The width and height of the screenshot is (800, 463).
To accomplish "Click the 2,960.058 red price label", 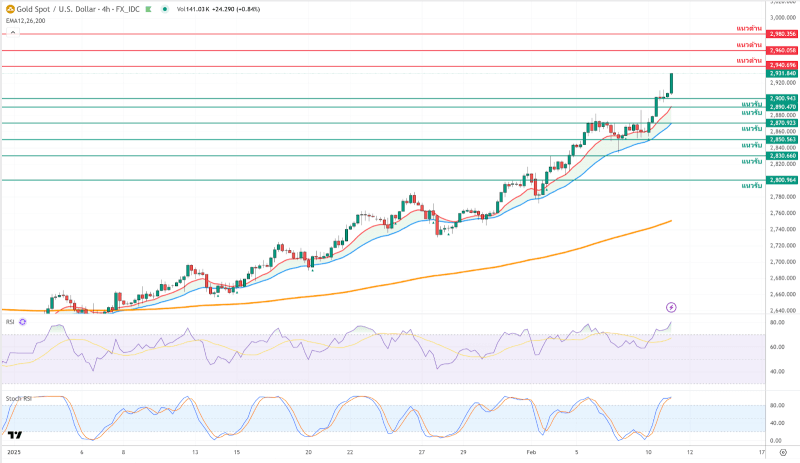I will 782,50.
